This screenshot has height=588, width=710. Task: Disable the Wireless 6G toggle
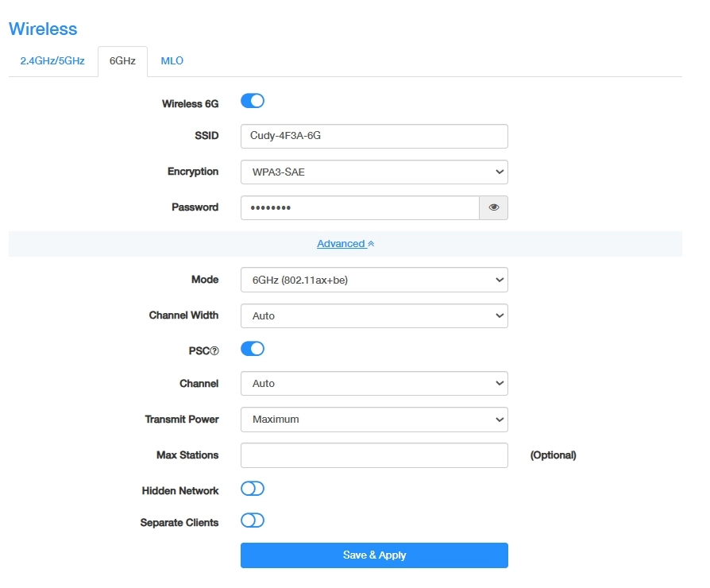click(252, 101)
